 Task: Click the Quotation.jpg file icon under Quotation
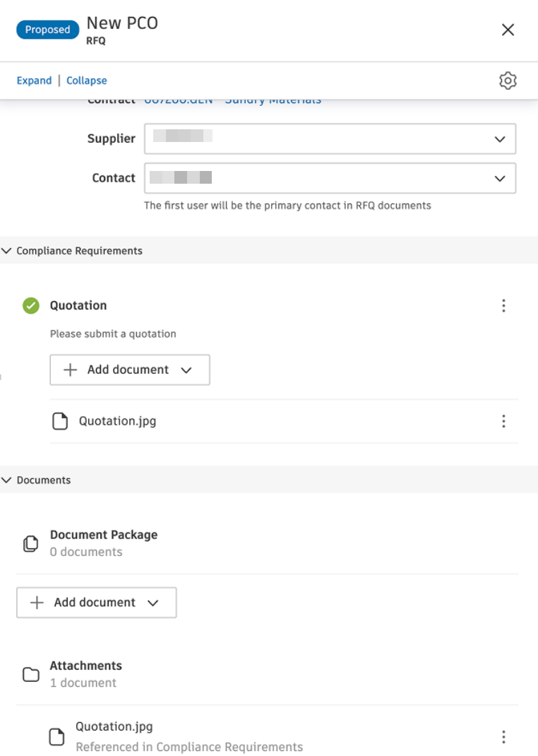61,421
